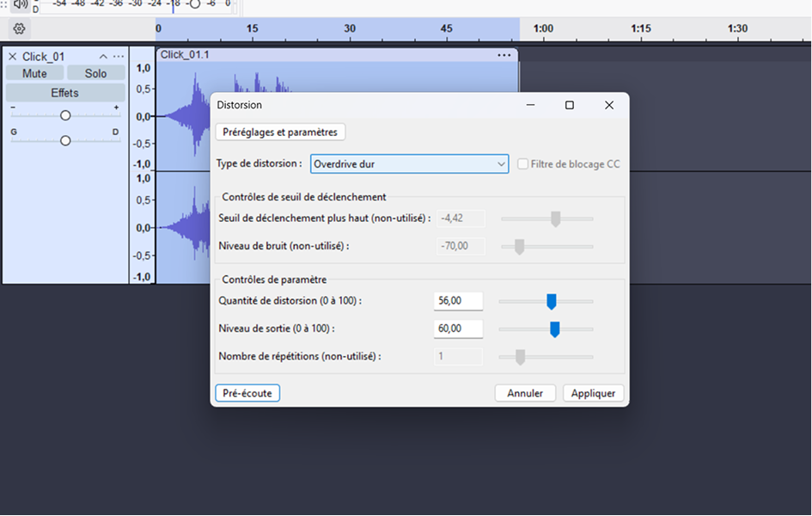
Task: Mute the Click_01 track
Action: (34, 74)
